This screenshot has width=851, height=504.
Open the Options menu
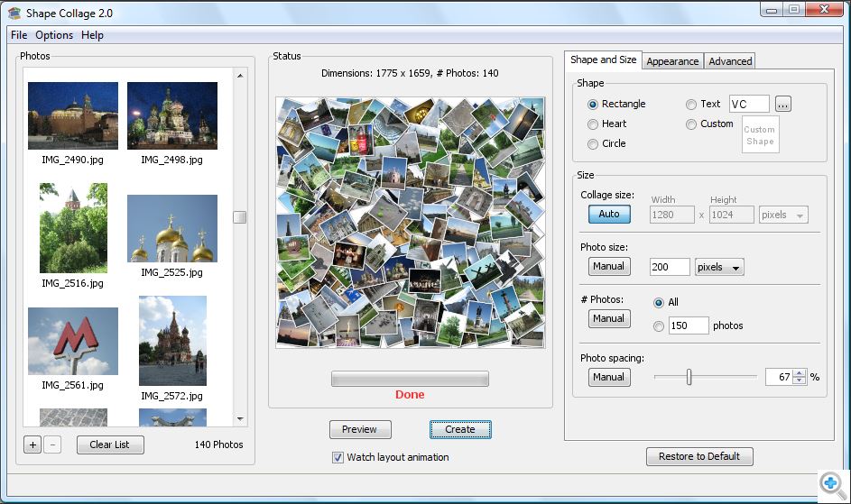pos(54,35)
